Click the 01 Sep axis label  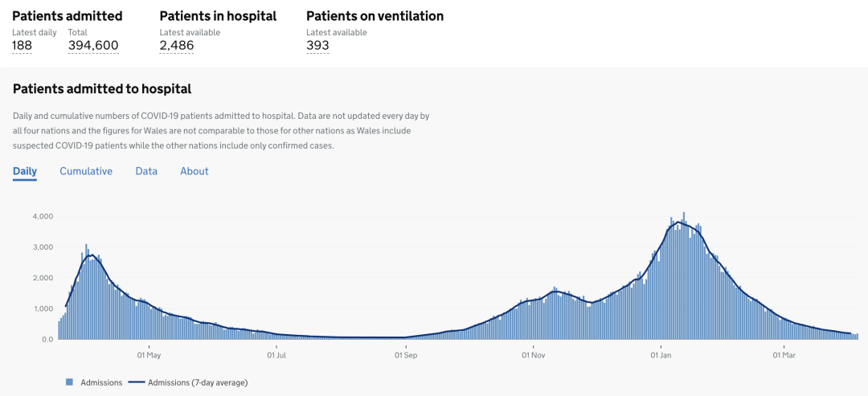point(406,354)
